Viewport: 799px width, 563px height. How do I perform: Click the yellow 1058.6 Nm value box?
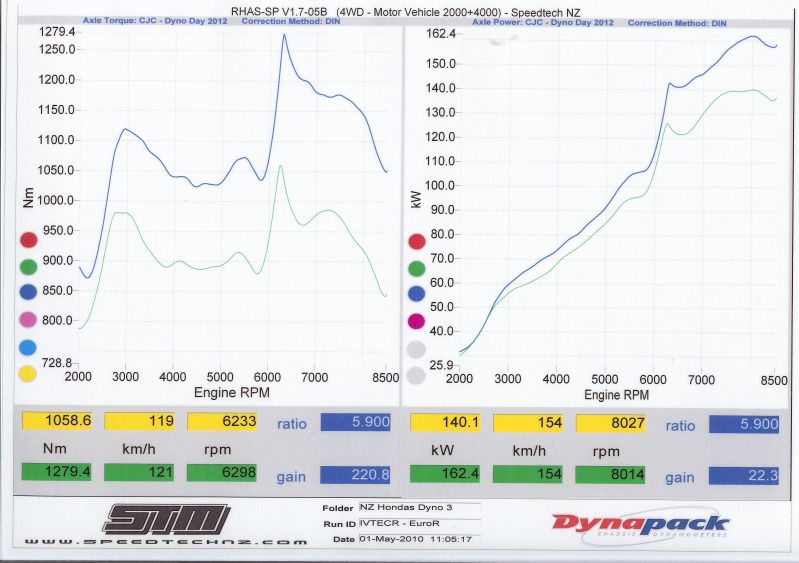(x=56, y=422)
